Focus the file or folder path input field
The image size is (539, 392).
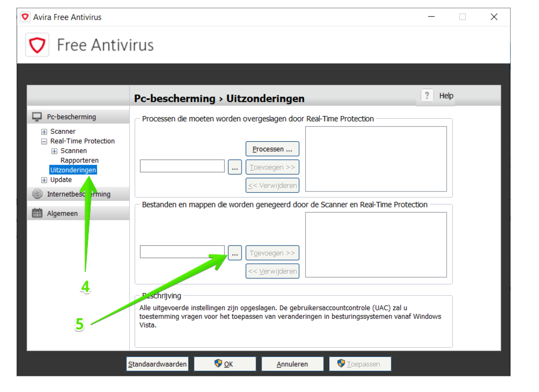pyautogui.click(x=182, y=252)
